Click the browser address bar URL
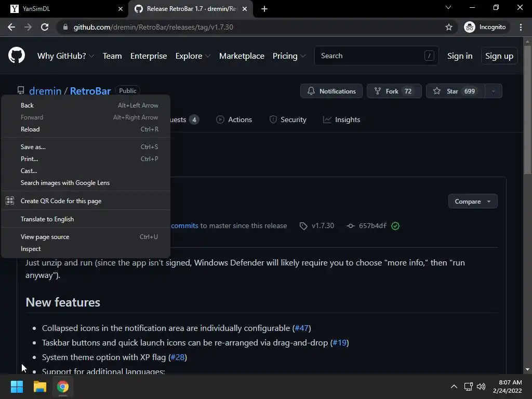The height and width of the screenshot is (399, 532). (153, 27)
